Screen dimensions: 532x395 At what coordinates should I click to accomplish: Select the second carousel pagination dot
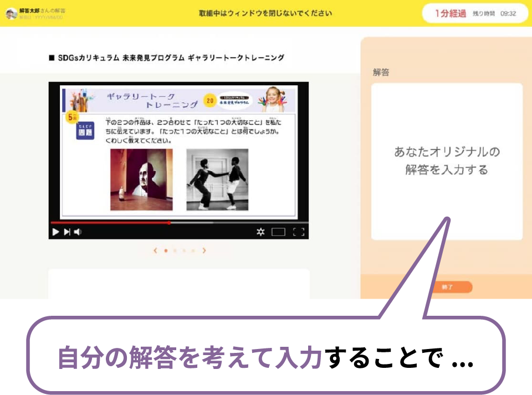click(x=175, y=250)
